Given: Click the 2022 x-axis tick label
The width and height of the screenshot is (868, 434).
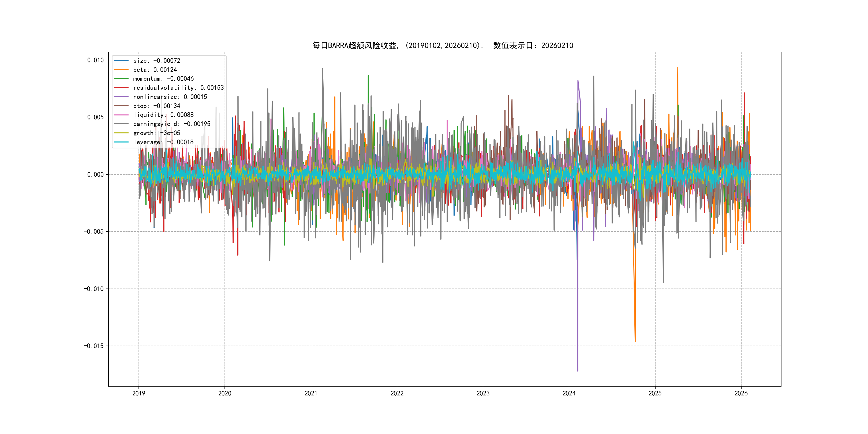Looking at the screenshot, I should [397, 393].
